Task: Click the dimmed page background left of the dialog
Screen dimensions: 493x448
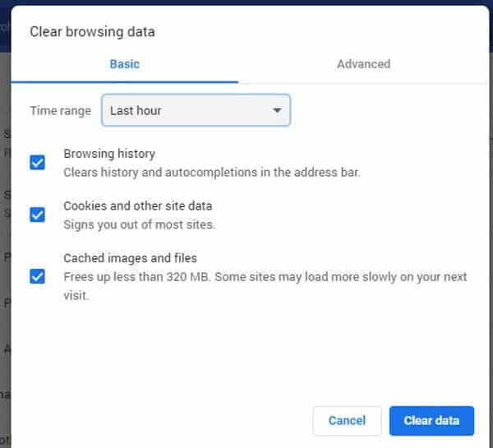Action: pos(5,252)
